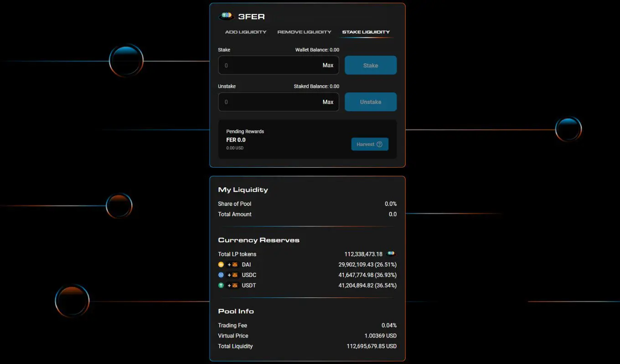Click the My Liquidity heading
The image size is (620, 364).
point(243,190)
